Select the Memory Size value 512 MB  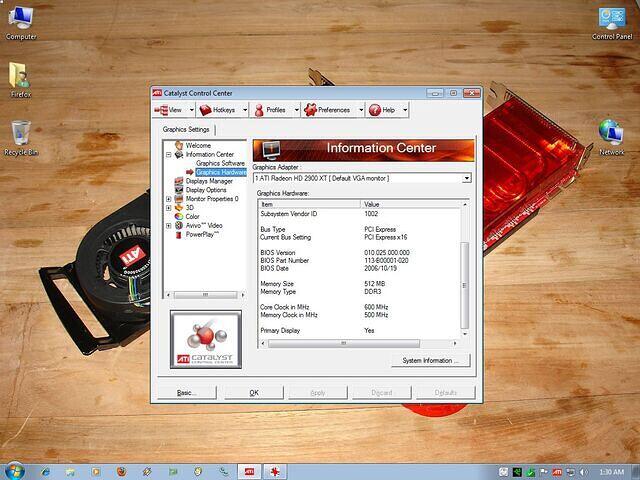pos(375,284)
